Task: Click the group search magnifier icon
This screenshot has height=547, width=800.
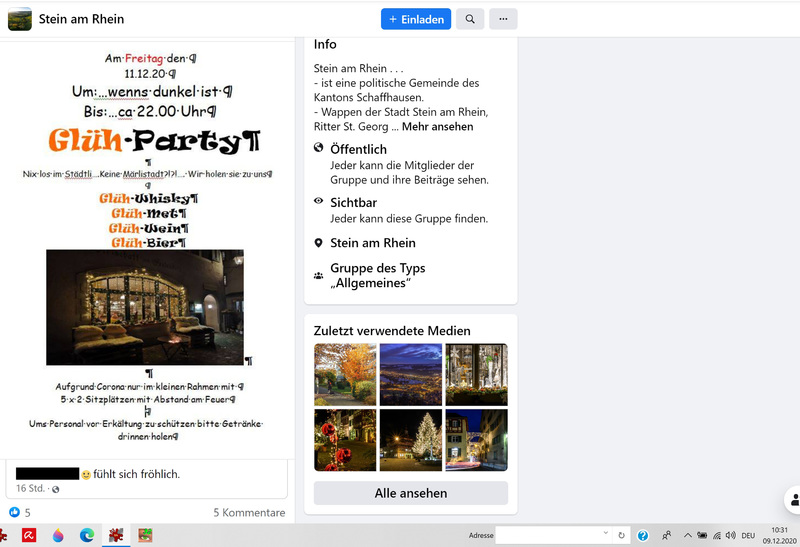Action: (470, 19)
